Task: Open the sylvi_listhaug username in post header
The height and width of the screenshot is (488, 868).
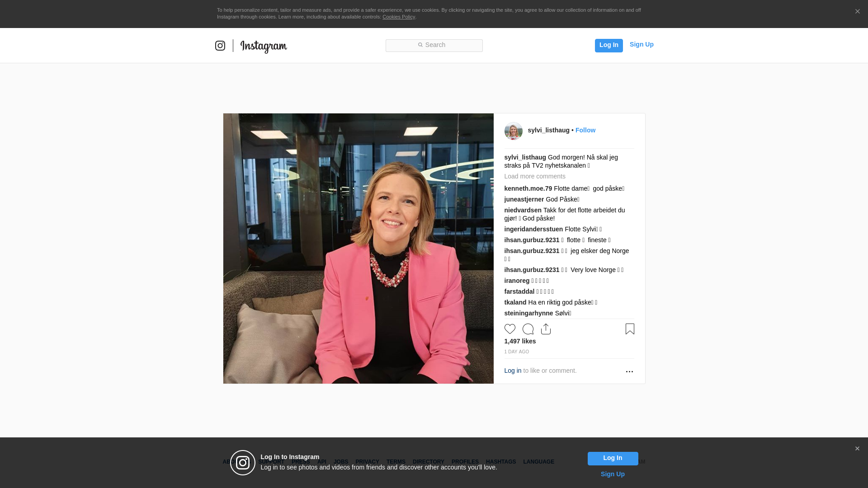Action: (548, 130)
